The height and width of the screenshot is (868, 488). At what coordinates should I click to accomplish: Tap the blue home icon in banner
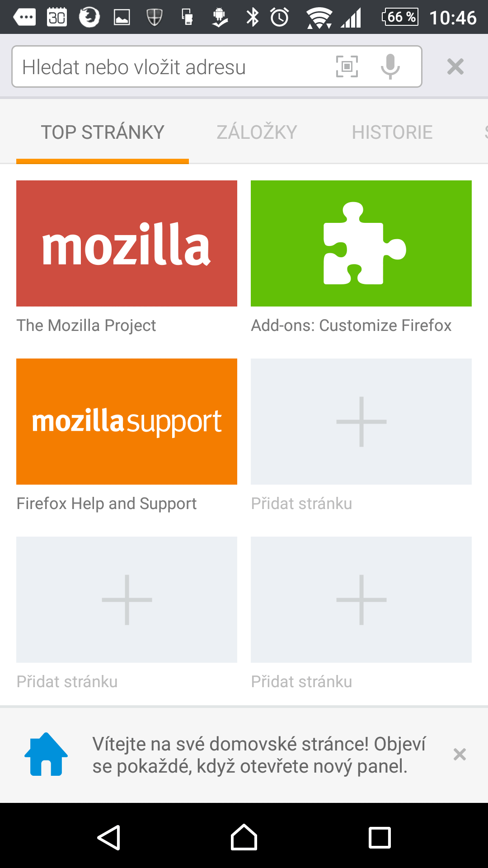(46, 754)
